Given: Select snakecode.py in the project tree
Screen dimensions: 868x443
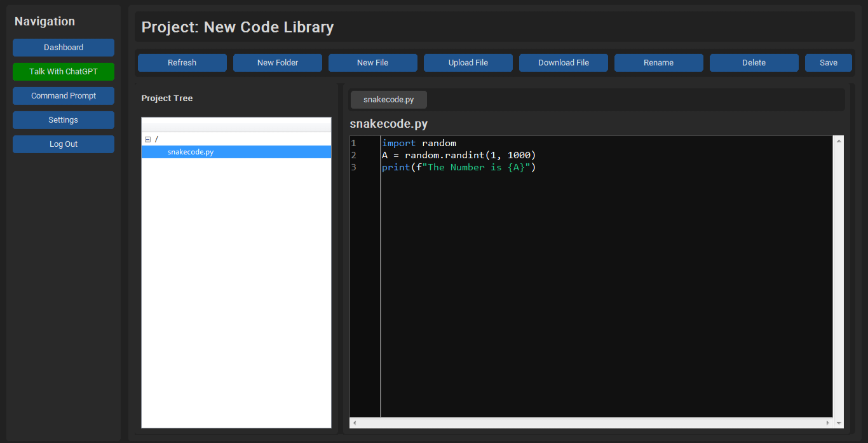Looking at the screenshot, I should tap(191, 152).
